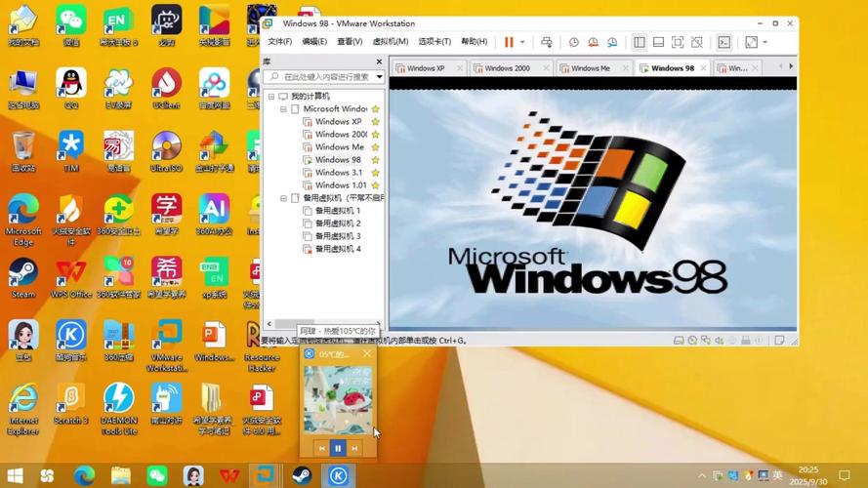This screenshot has width=868, height=488.
Task: Click the CD/DVD drive status bar icon
Action: click(x=692, y=341)
